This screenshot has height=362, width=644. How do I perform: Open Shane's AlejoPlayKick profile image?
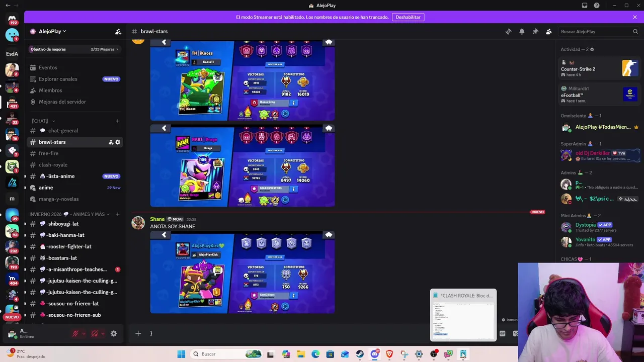point(243,273)
